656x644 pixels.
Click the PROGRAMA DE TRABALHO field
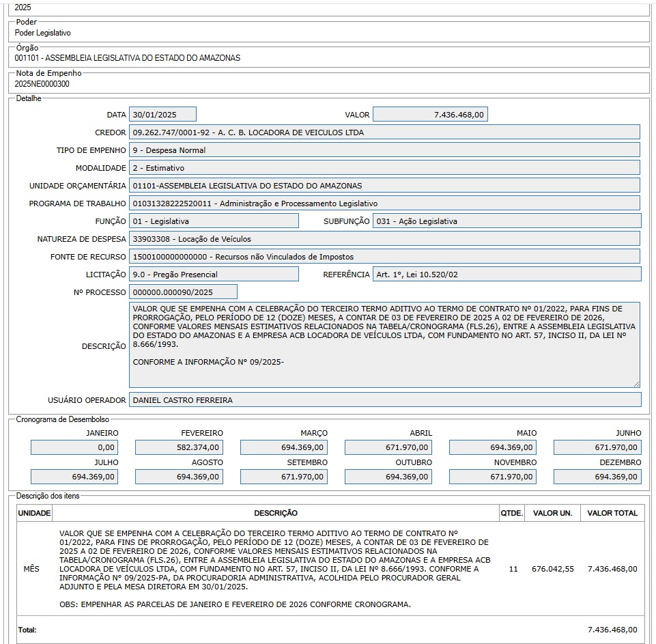click(384, 204)
